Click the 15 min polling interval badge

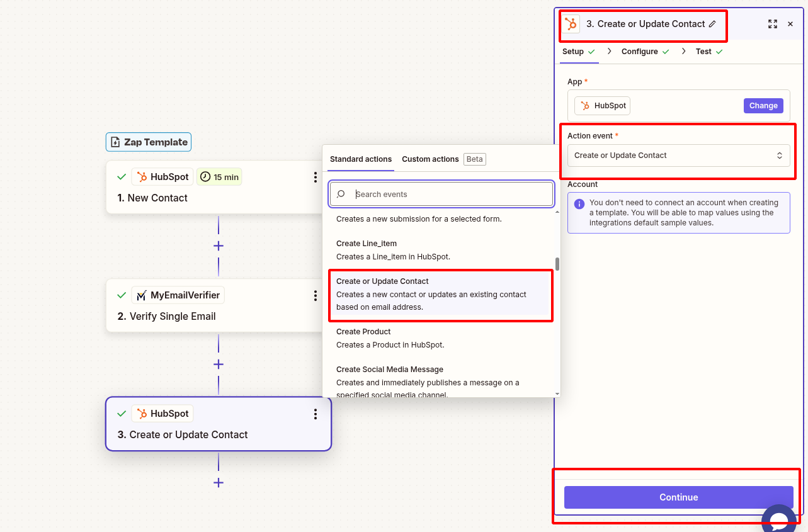tap(219, 177)
